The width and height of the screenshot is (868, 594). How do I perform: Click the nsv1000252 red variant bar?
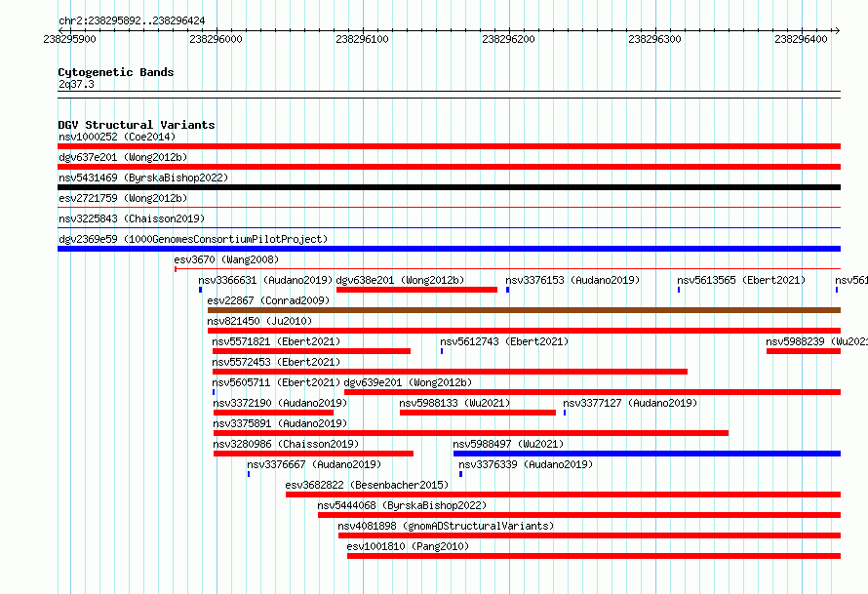[449, 146]
